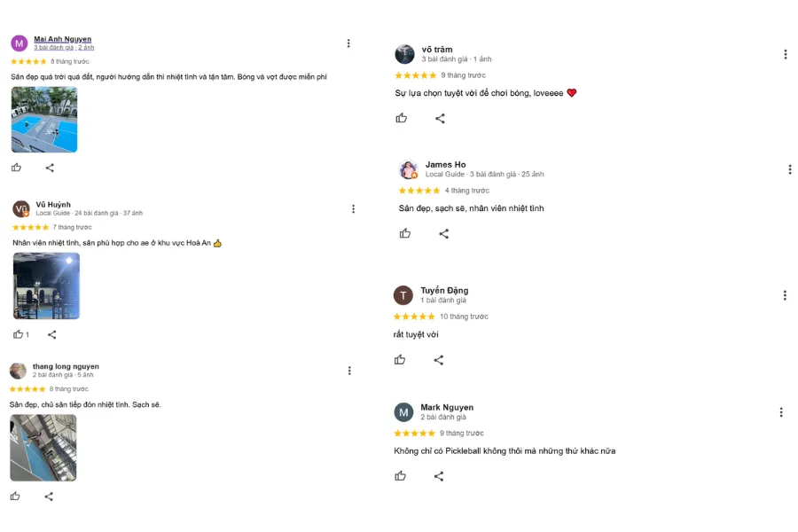This screenshot has height=532, width=798.
Task: Open more options menu for Mark Nguyen's review
Action: [x=781, y=412]
